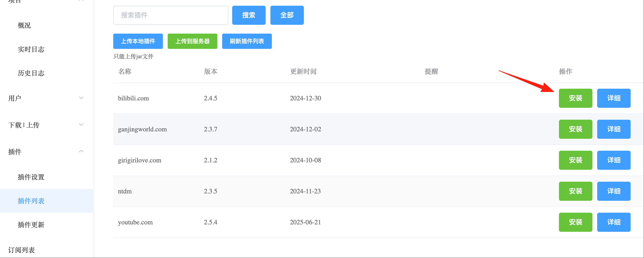The height and width of the screenshot is (258, 644).
Task: Install the youtube.com plugin
Action: pyautogui.click(x=575, y=222)
